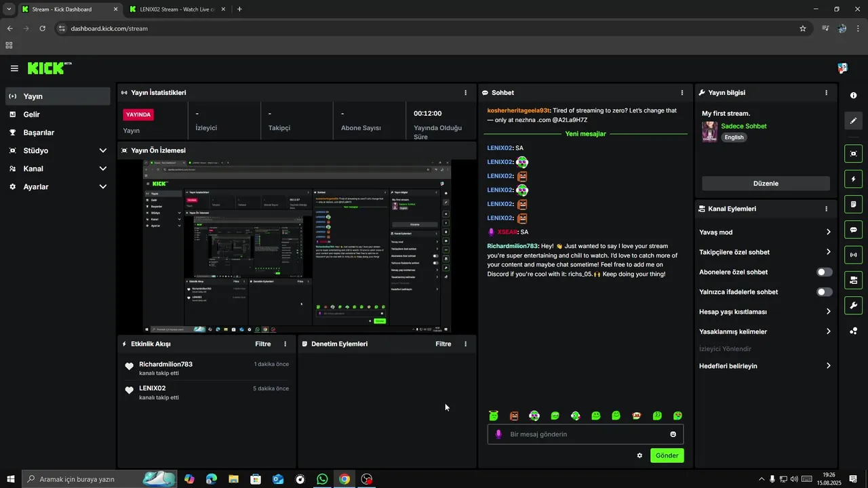Select the pencil edit icon in right sidebar
868x488 pixels.
coord(853,121)
